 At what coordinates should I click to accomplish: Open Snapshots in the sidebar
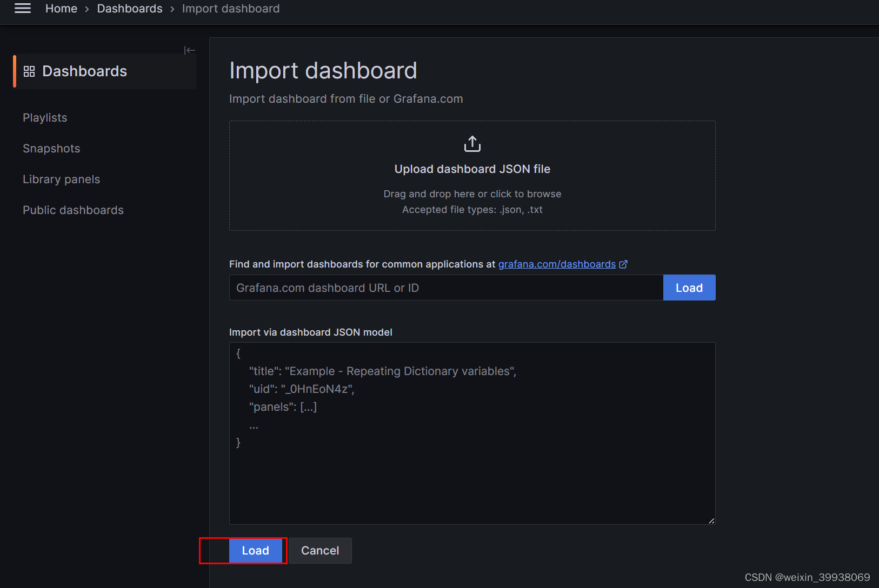tap(51, 149)
